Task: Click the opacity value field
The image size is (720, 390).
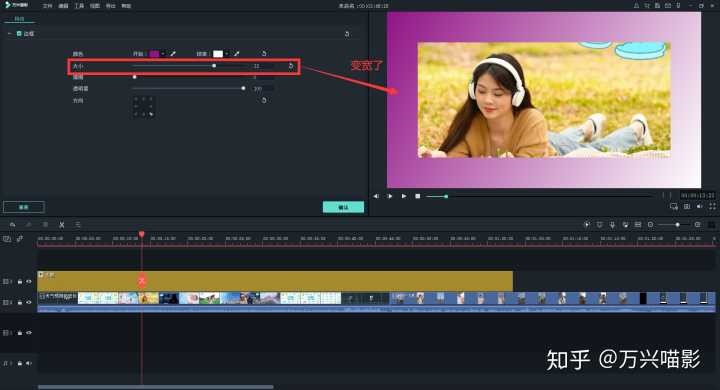Action: pyautogui.click(x=263, y=89)
